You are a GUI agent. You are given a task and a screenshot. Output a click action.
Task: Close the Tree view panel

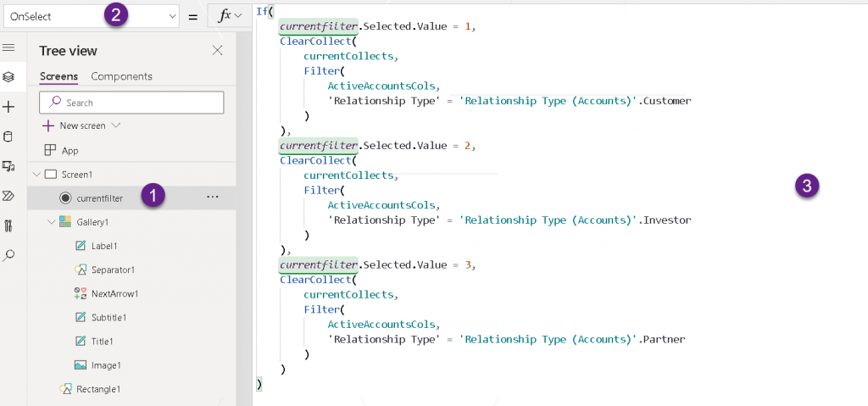[218, 50]
